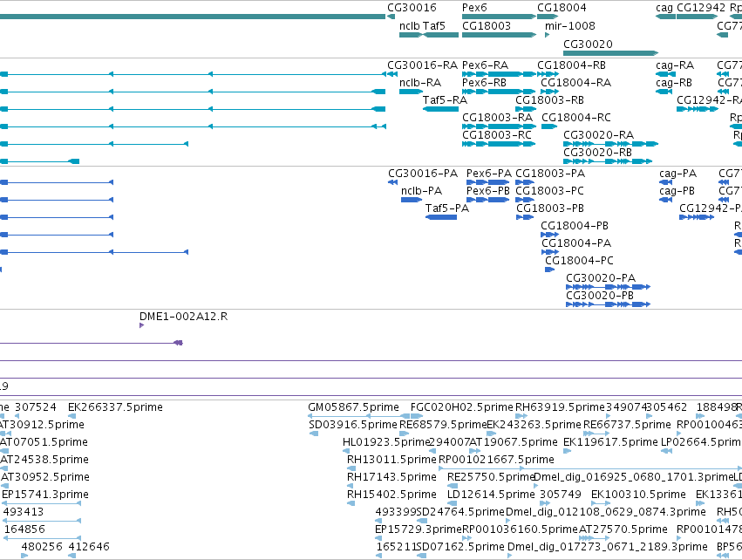Select the RP001021667.5prime EST label
The image size is (742, 560).
[x=496, y=460]
